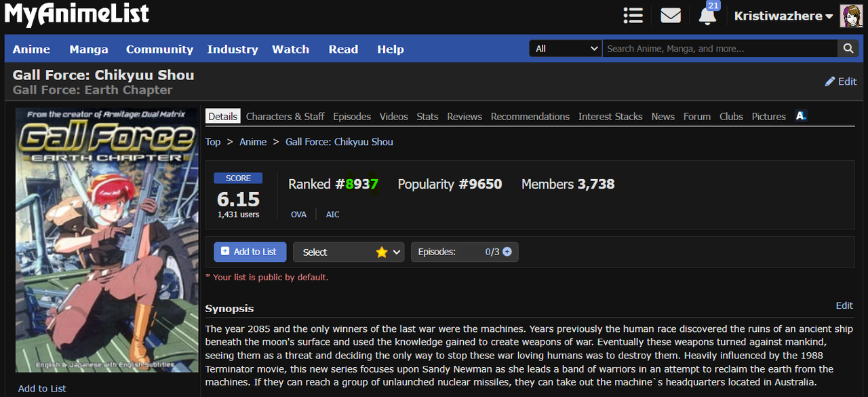Click the 6.15 score value

pyautogui.click(x=238, y=199)
